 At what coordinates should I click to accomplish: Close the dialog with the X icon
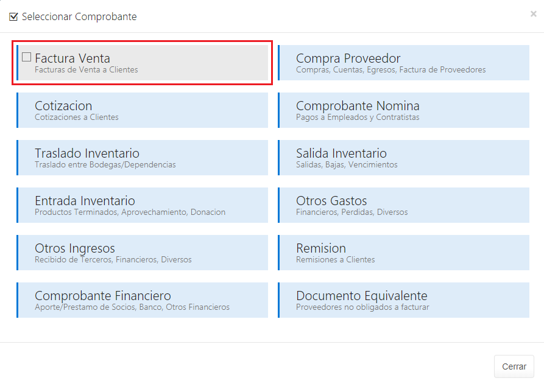point(533,14)
